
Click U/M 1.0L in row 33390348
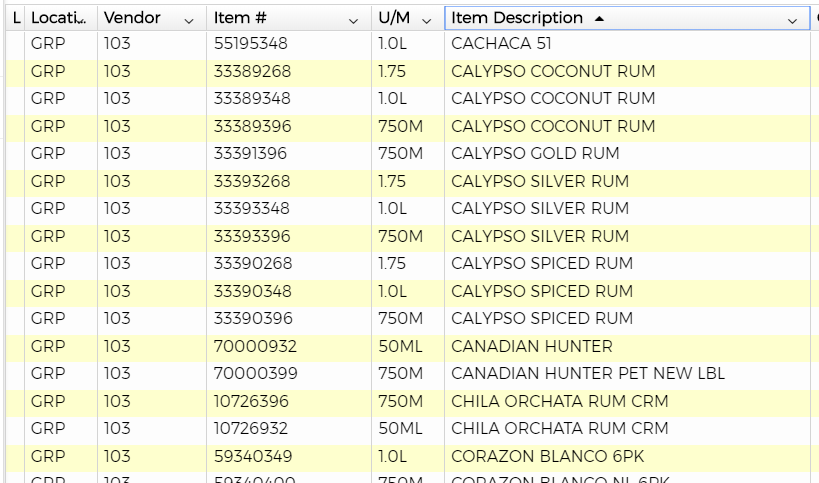[x=392, y=290]
